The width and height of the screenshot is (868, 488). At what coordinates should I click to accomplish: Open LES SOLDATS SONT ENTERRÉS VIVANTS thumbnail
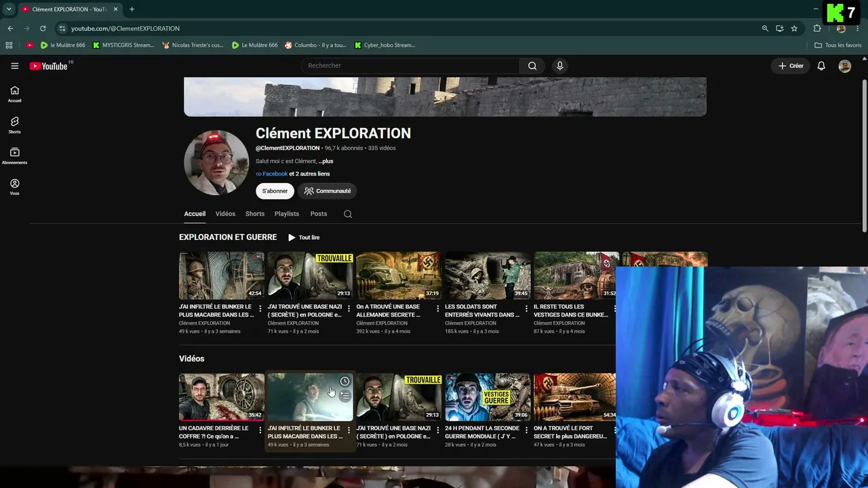[488, 276]
